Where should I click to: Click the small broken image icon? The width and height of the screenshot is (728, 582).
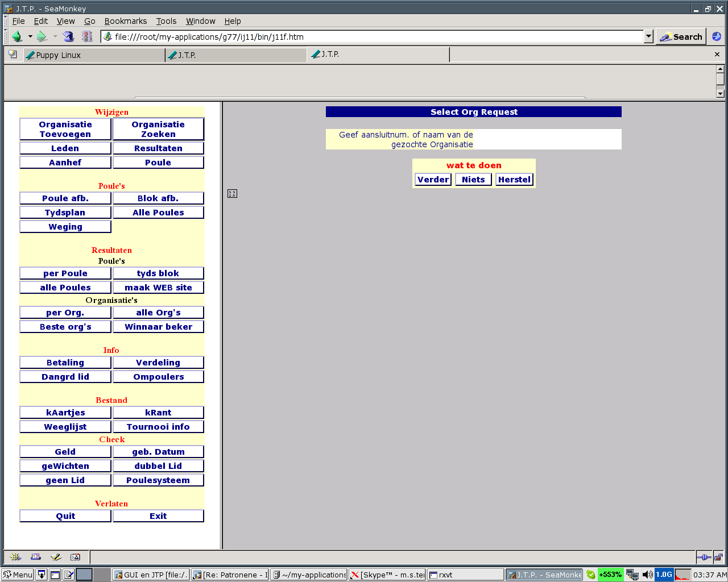pos(232,194)
